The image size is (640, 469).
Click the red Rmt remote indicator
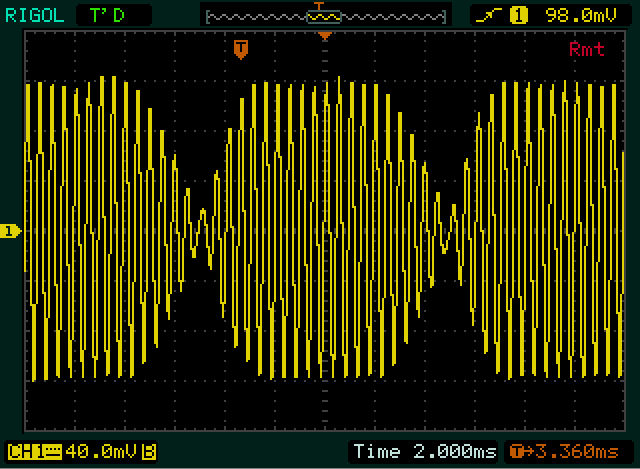tap(586, 49)
